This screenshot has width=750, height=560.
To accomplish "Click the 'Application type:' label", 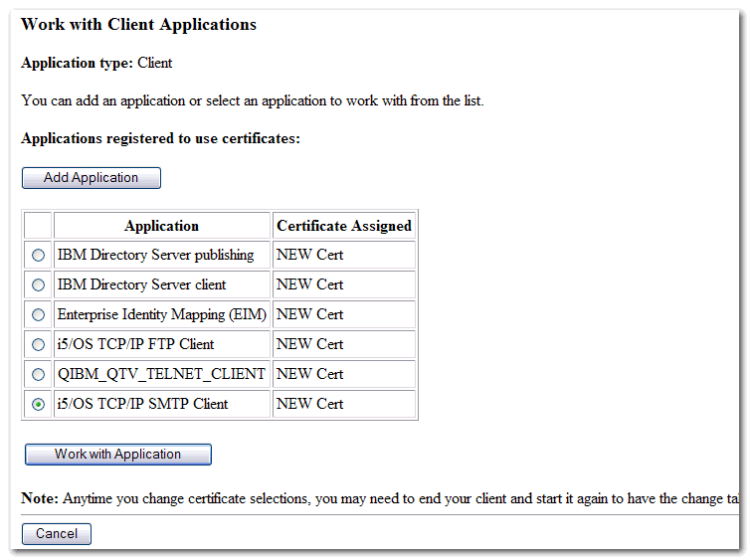I will click(x=77, y=63).
